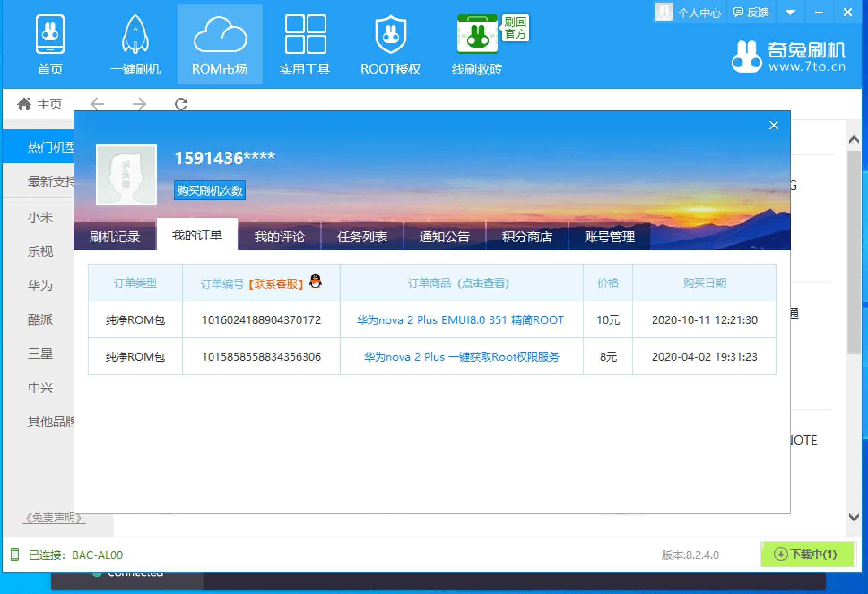Open 个人中心 user center
Screen dimensions: 868x594
click(688, 12)
